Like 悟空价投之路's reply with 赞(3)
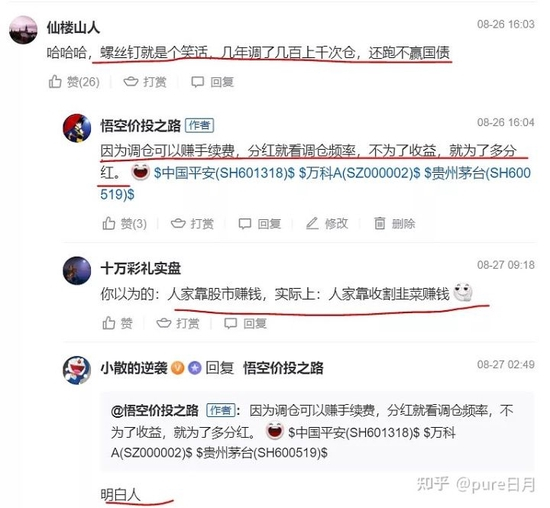Viewport: 550px width, 508px height. tap(125, 223)
